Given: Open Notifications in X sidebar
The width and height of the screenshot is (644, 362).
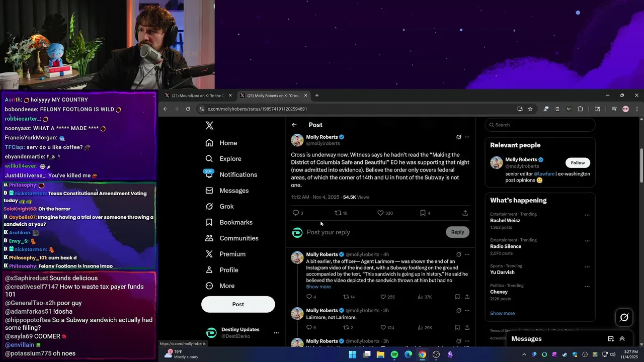Looking at the screenshot, I should (231, 174).
